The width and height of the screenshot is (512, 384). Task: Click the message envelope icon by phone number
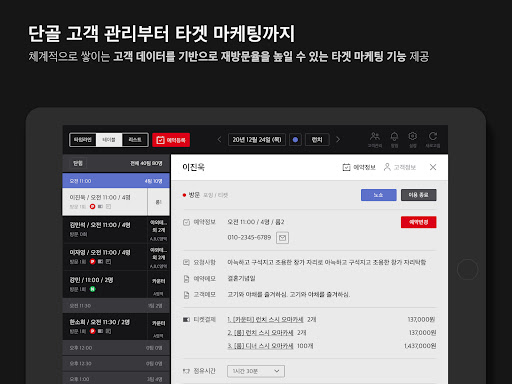coord(282,238)
